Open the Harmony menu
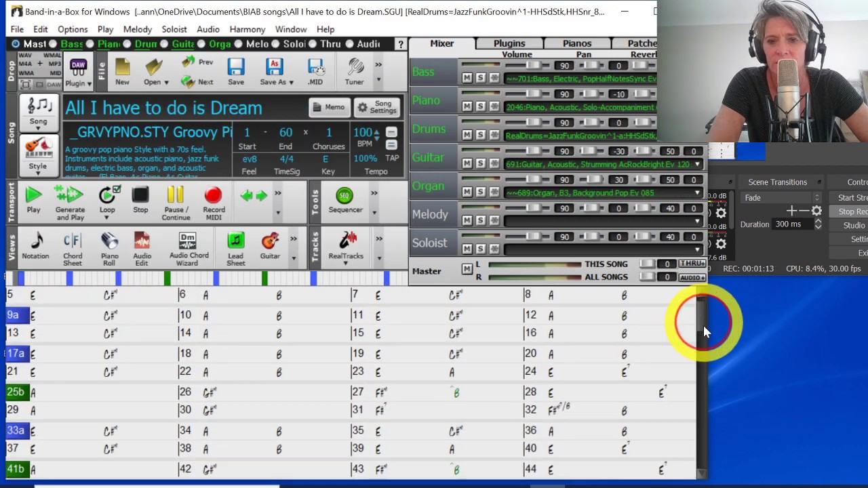This screenshot has width=868, height=488. [247, 29]
